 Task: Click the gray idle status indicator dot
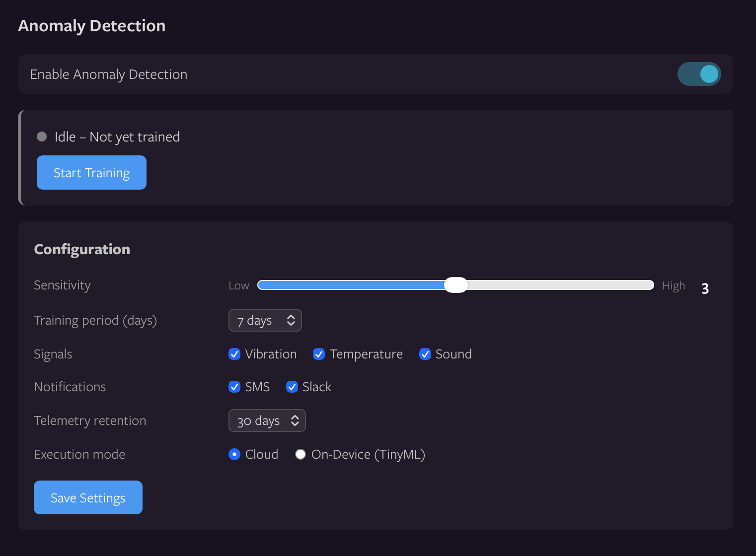pyautogui.click(x=42, y=137)
